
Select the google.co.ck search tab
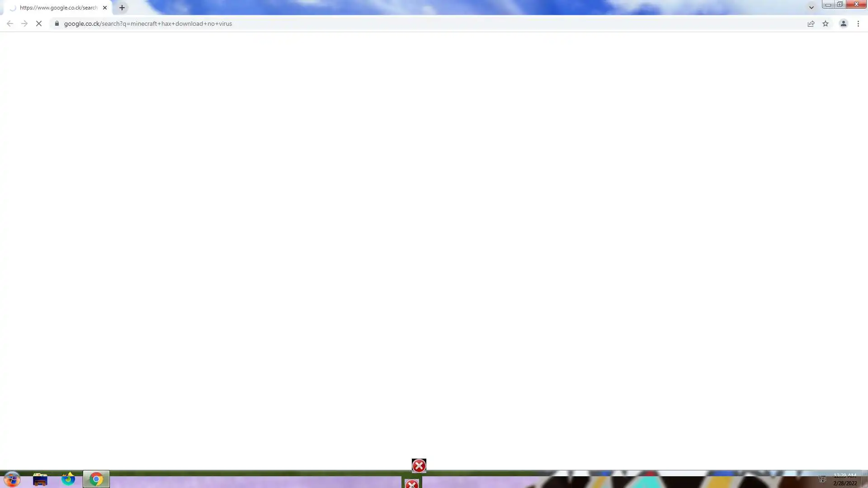pos(58,8)
